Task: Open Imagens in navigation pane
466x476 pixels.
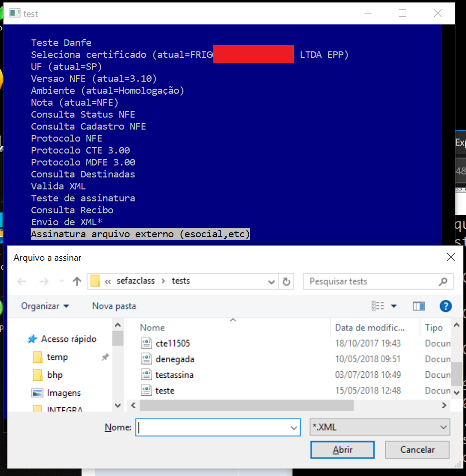Action: point(64,393)
